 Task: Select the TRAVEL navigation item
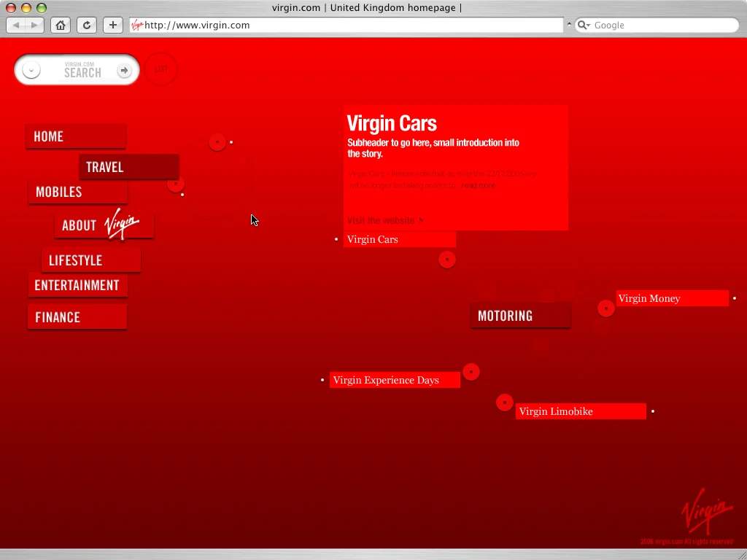coord(129,167)
